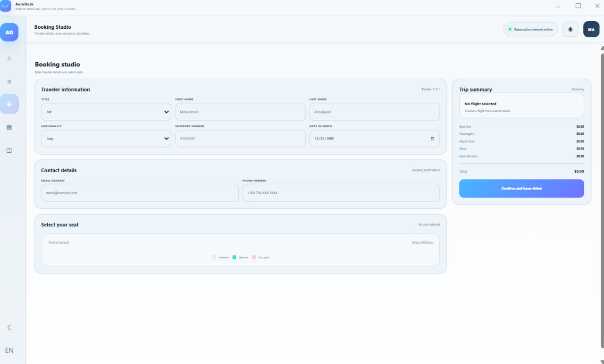Click the First Name input field
The width and height of the screenshot is (604, 364).
click(x=240, y=112)
